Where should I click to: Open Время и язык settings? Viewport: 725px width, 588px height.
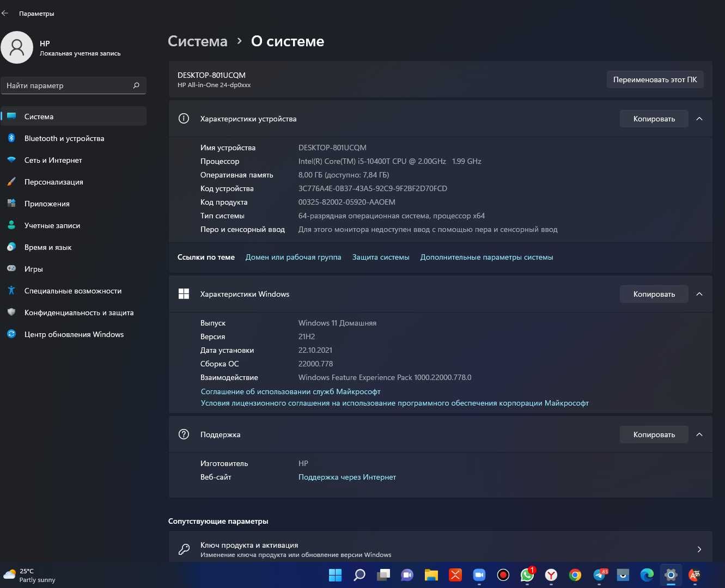74,247
